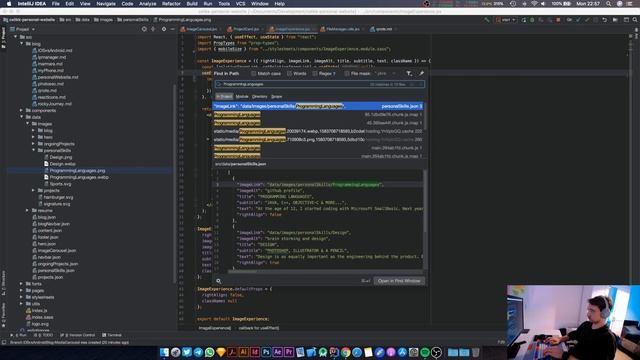The width and height of the screenshot is (640, 360).
Task: Select ProgrammingLanguages.webp in project tree
Action: (79, 177)
